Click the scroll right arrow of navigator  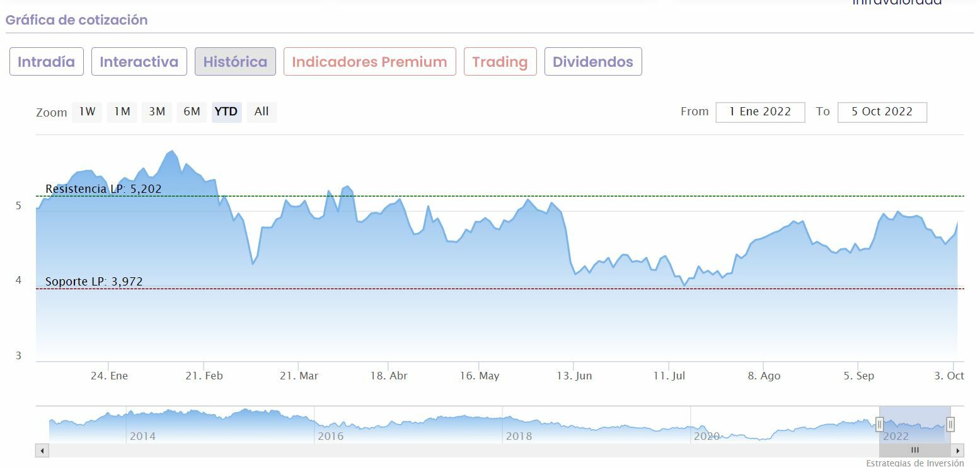point(958,451)
